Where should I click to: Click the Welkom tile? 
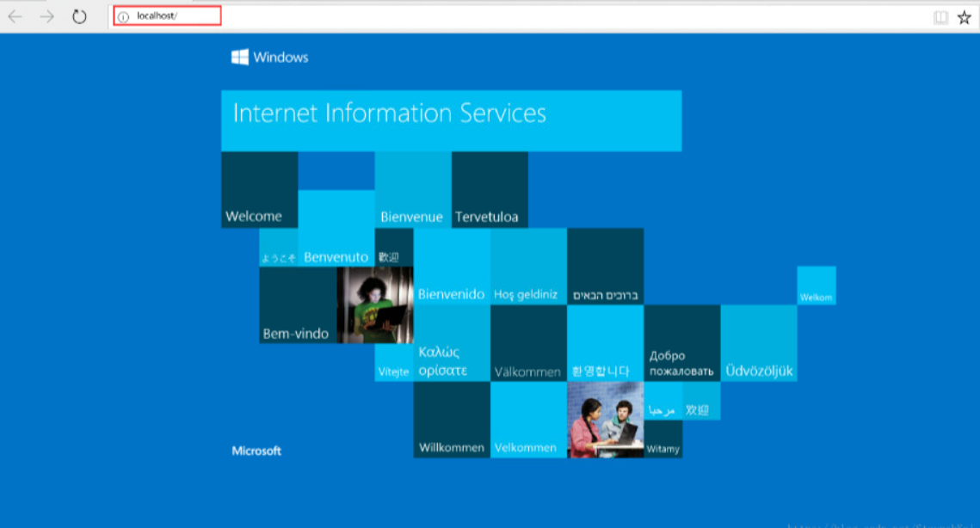coord(817,285)
